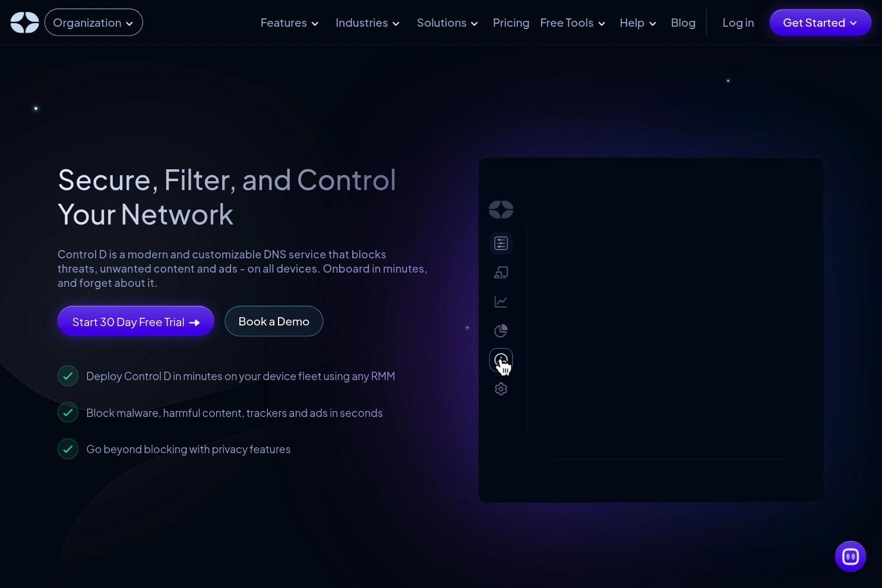
Task: Go to the Pricing page
Action: [x=511, y=23]
